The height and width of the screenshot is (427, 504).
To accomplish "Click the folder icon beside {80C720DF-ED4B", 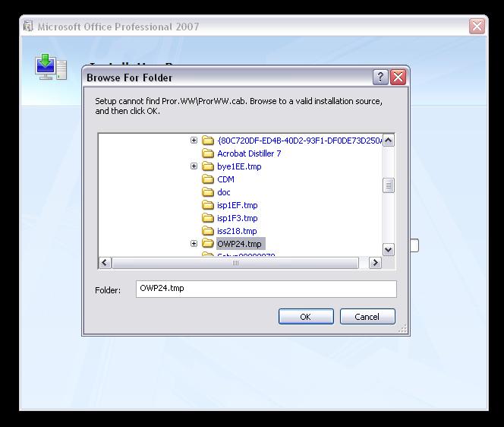I will (x=208, y=141).
